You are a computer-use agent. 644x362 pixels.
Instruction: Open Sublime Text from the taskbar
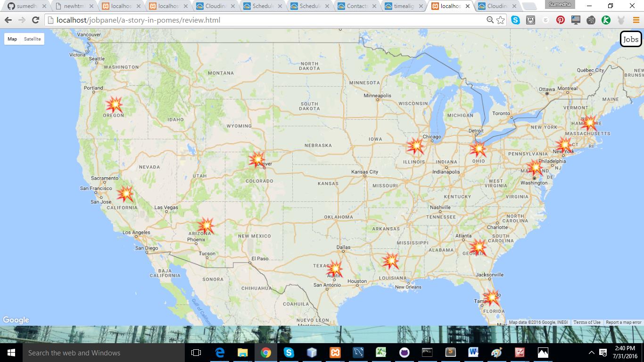point(450,353)
